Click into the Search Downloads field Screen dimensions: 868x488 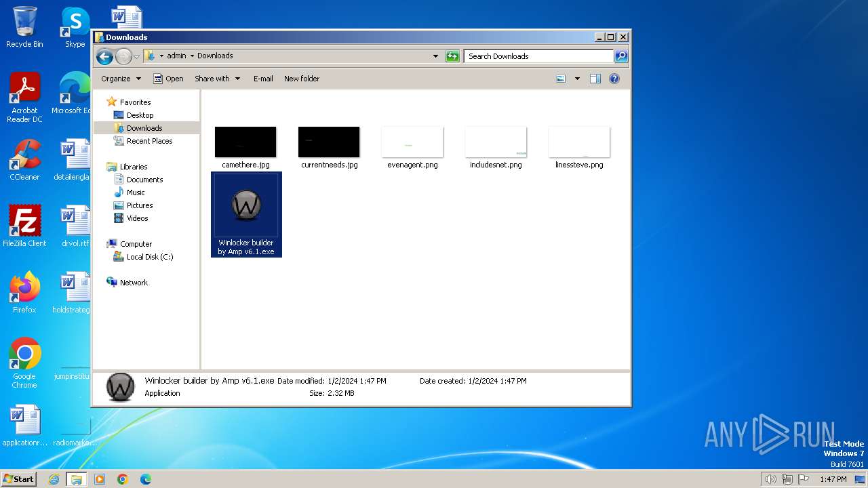pyautogui.click(x=539, y=56)
